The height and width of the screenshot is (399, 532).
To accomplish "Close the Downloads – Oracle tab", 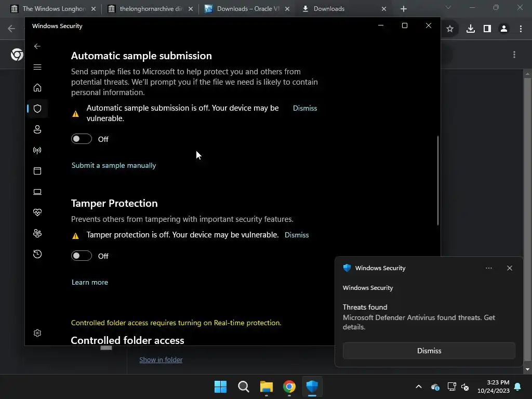I will pyautogui.click(x=287, y=9).
